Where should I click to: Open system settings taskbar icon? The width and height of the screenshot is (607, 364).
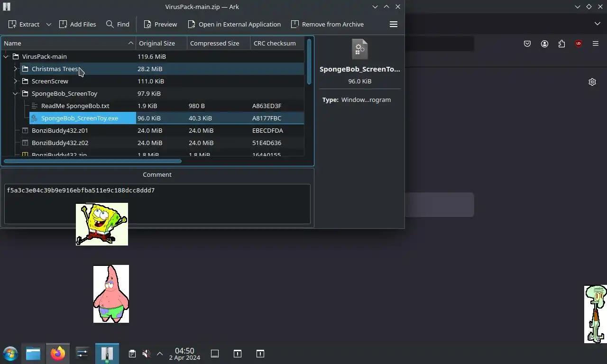82,354
